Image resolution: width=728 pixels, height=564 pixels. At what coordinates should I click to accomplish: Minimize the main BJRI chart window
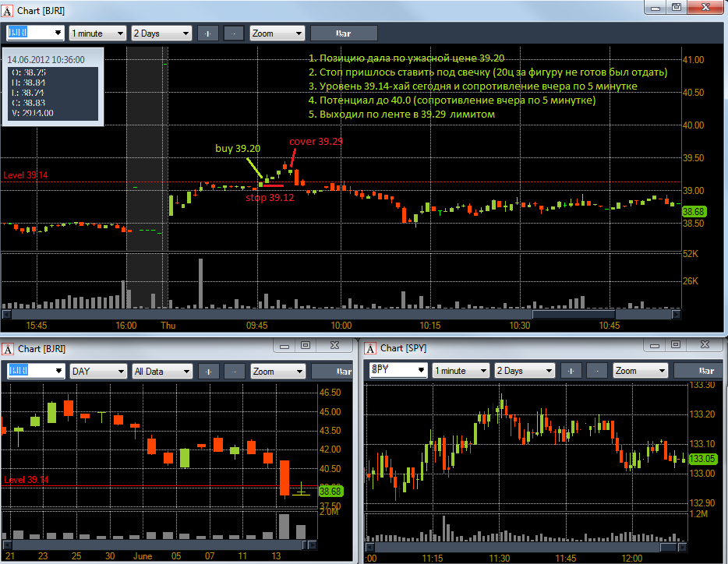click(x=656, y=8)
